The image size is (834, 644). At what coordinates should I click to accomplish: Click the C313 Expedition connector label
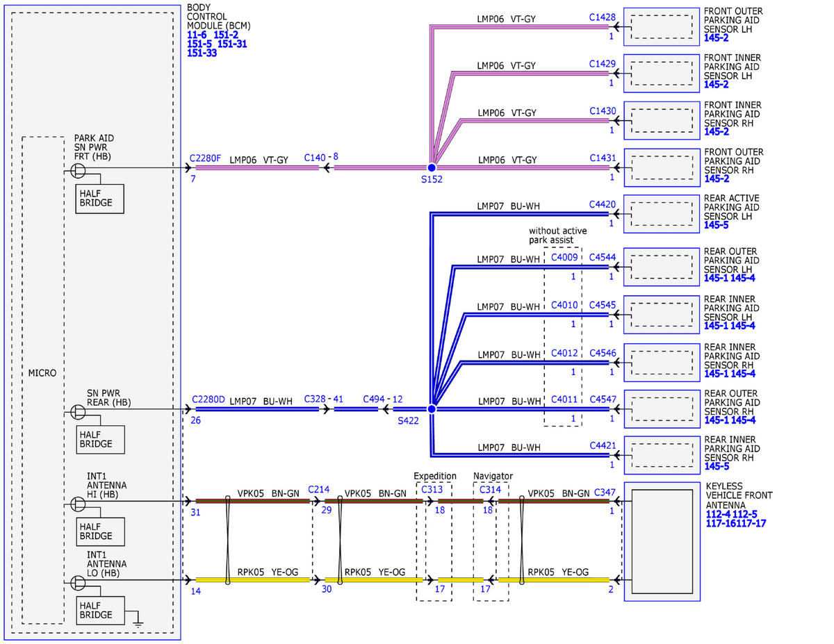pos(432,489)
